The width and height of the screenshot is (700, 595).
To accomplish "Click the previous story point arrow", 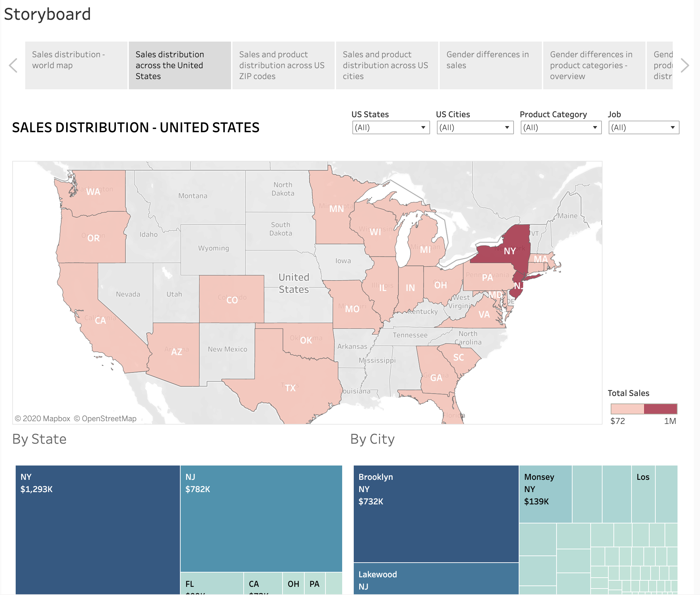I will pos(13,65).
